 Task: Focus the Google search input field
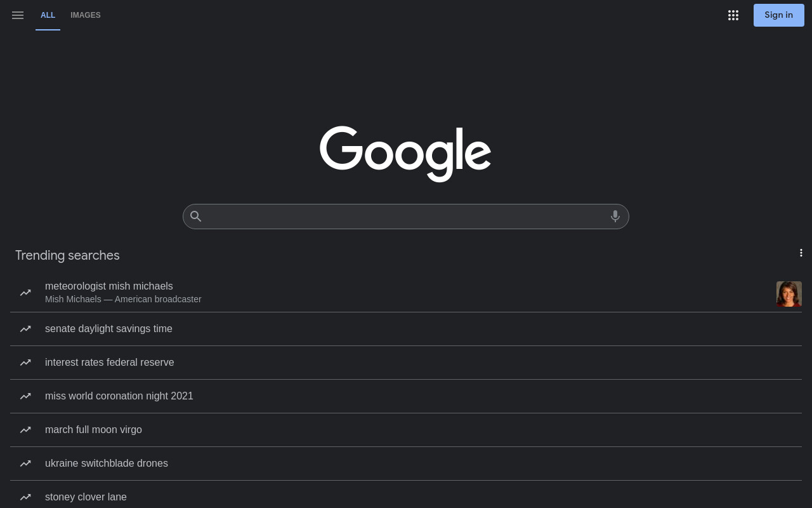click(406, 217)
